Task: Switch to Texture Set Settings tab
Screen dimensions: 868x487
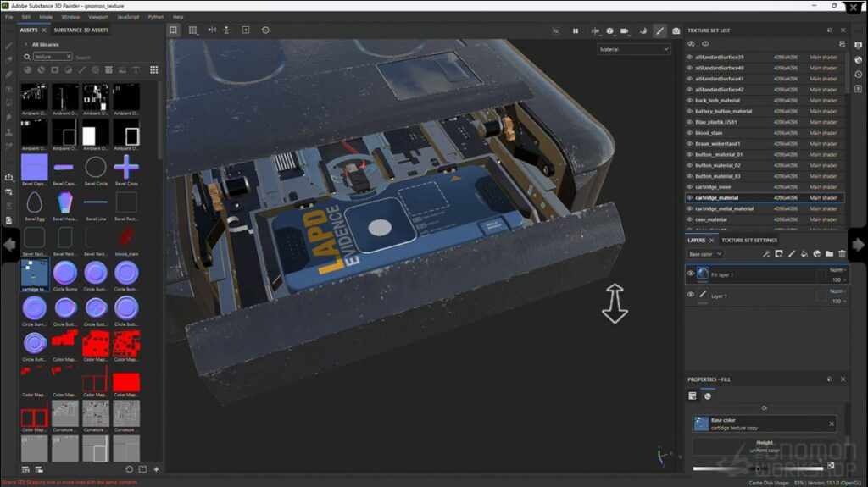Action: click(749, 241)
